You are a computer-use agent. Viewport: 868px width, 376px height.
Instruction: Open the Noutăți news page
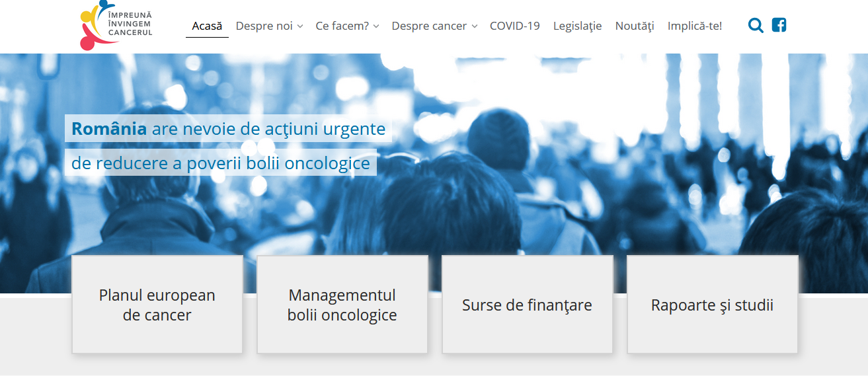pos(634,26)
